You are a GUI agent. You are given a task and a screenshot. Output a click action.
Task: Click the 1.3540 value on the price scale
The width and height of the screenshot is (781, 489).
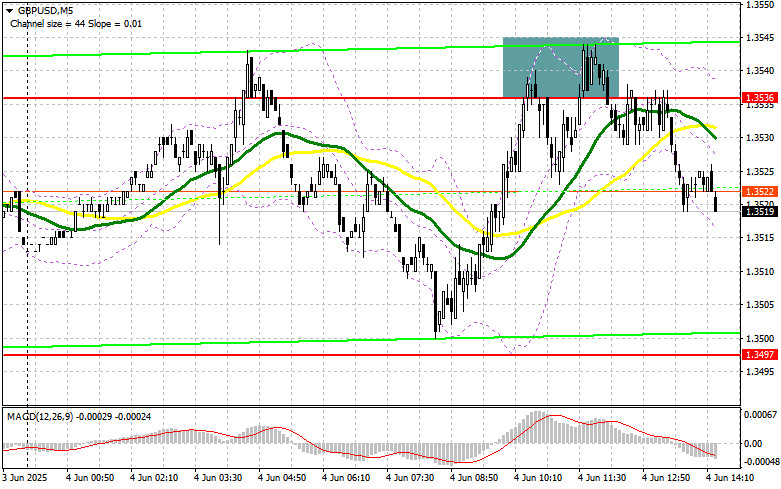[x=760, y=71]
